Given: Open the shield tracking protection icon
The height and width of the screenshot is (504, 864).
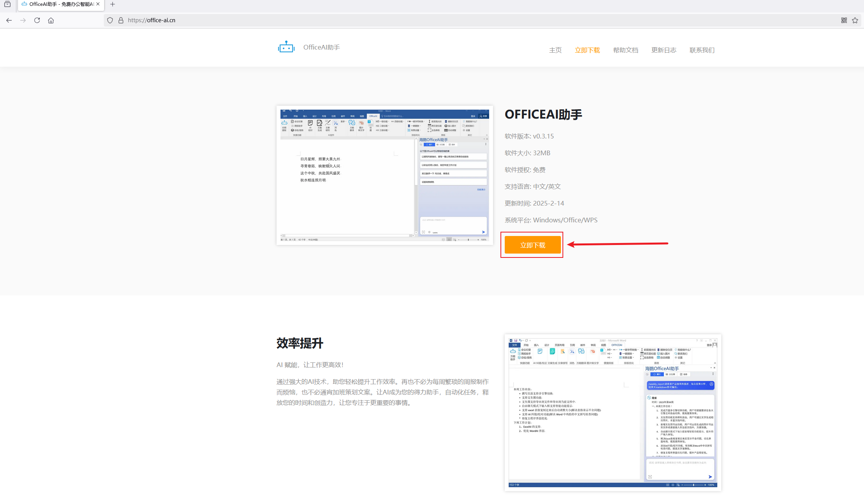Looking at the screenshot, I should click(110, 20).
